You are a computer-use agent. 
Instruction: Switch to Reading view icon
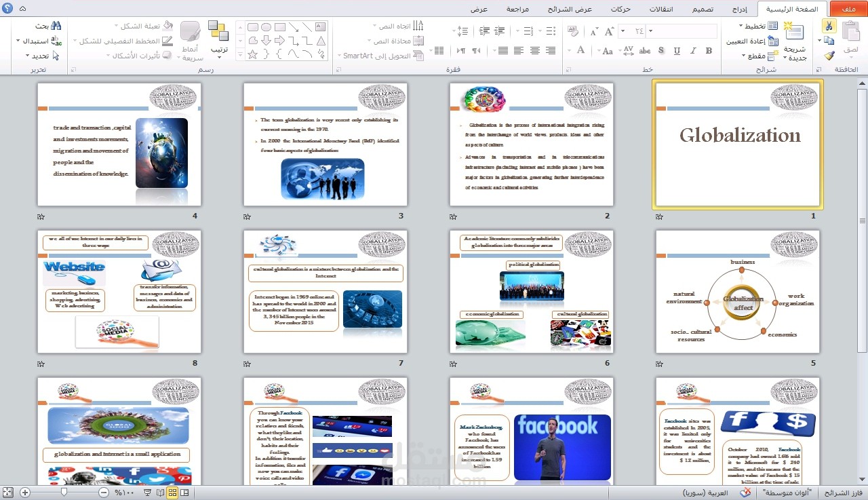pyautogui.click(x=160, y=493)
